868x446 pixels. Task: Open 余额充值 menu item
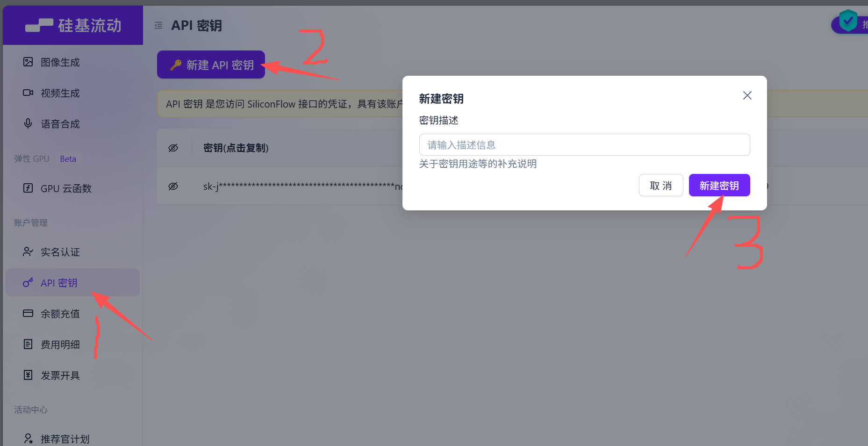click(x=72, y=313)
